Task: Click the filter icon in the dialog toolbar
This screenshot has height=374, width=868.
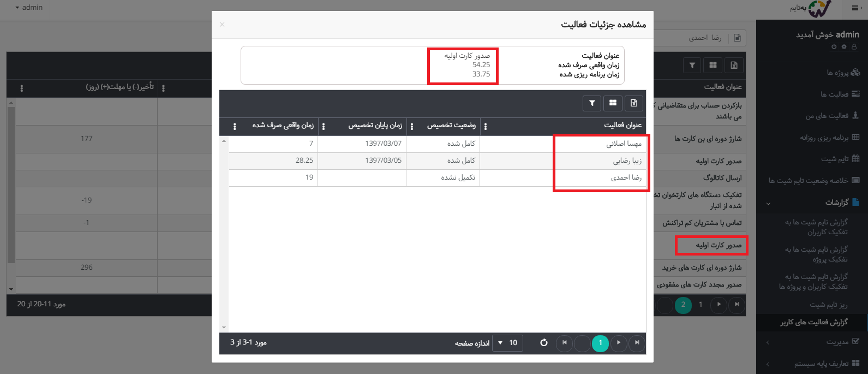Action: click(x=592, y=103)
